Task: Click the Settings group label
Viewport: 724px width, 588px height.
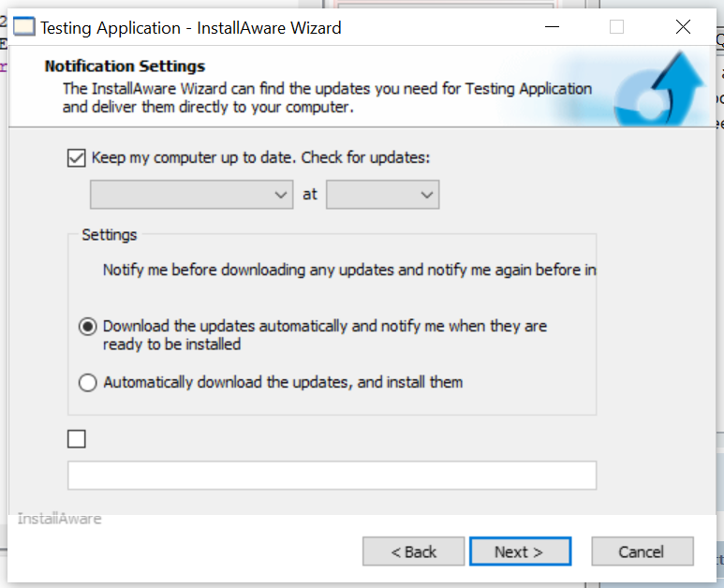Action: 110,235
